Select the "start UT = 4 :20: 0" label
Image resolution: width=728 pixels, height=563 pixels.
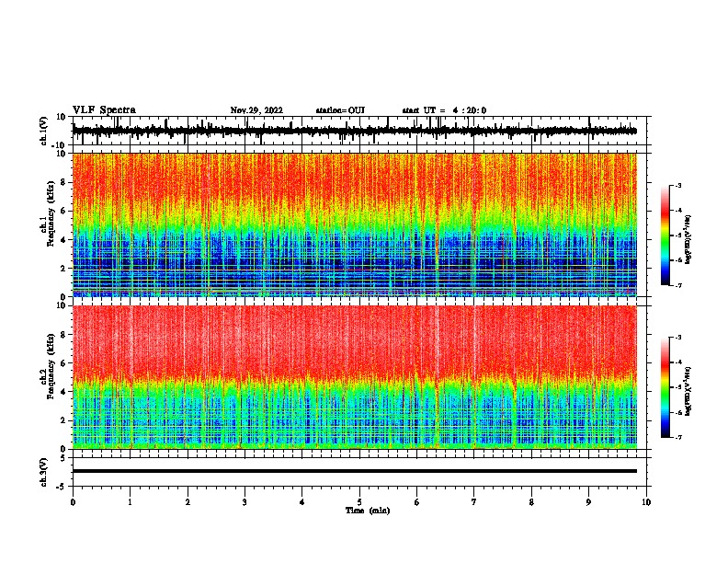(x=444, y=110)
